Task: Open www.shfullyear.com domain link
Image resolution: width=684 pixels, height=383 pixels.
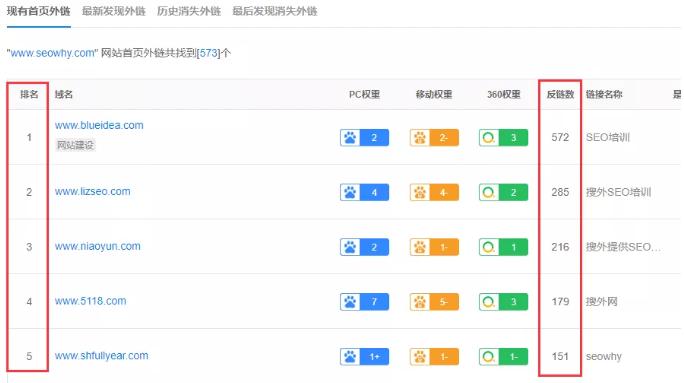Action: (101, 356)
